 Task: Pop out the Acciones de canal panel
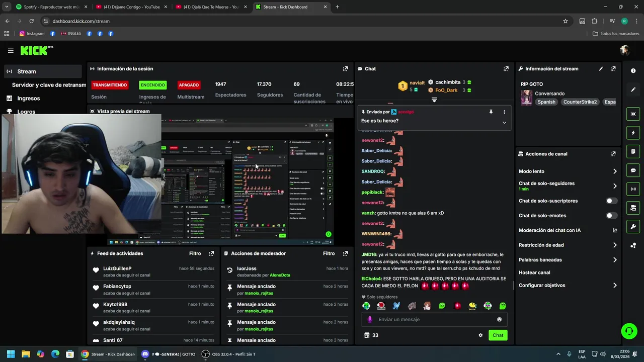613,154
